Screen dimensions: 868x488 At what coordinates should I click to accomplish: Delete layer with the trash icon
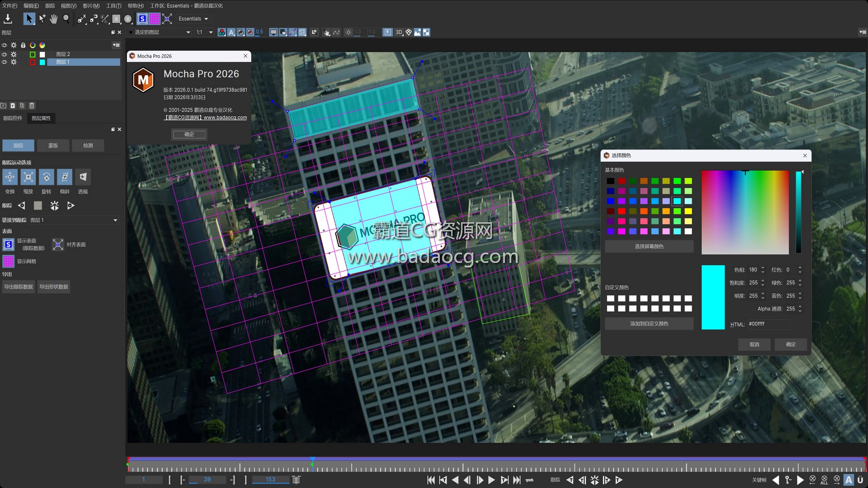coord(32,106)
